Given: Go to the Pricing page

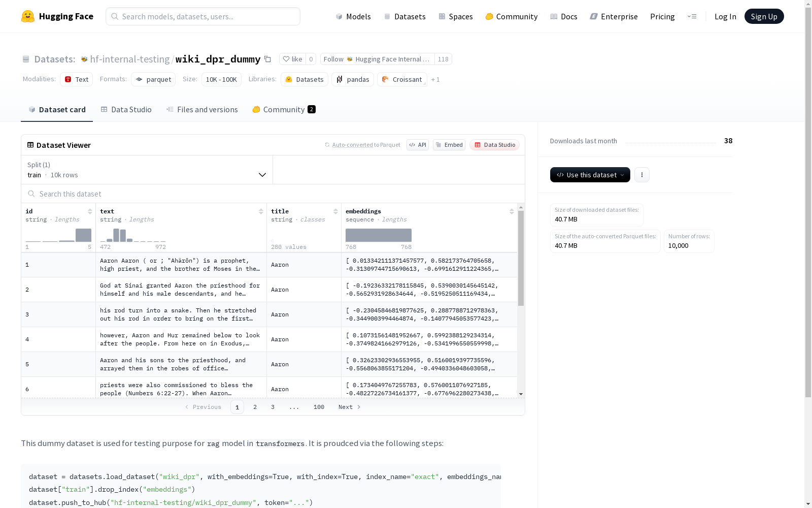Looking at the screenshot, I should 662,16.
